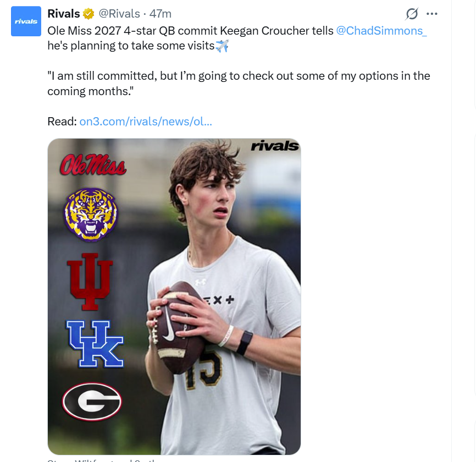This screenshot has height=462, width=476.
Task: Open the on3.com article link
Action: (x=146, y=121)
